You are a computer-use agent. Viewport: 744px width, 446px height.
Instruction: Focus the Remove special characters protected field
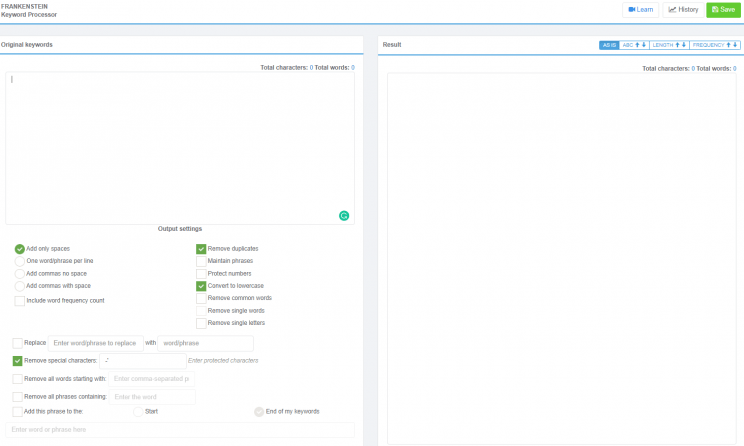click(x=142, y=361)
